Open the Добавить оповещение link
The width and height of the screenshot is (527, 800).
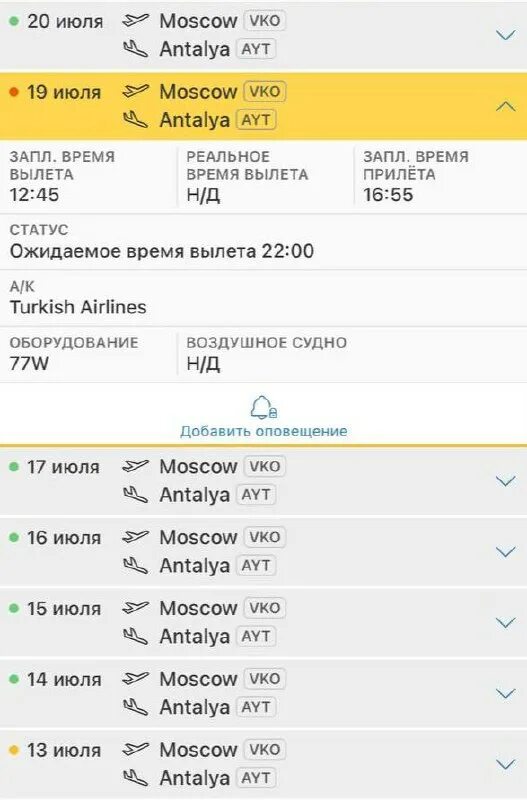coord(263,431)
